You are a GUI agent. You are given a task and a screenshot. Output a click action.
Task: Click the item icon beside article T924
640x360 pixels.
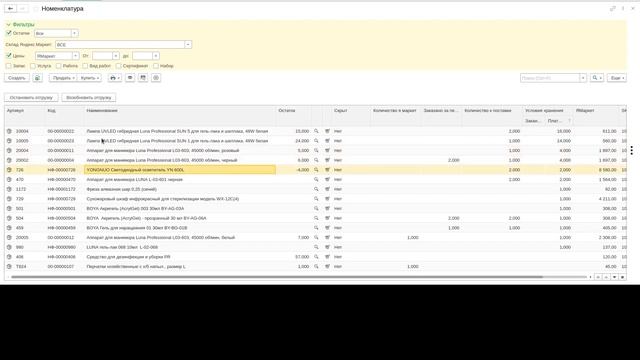[9, 267]
